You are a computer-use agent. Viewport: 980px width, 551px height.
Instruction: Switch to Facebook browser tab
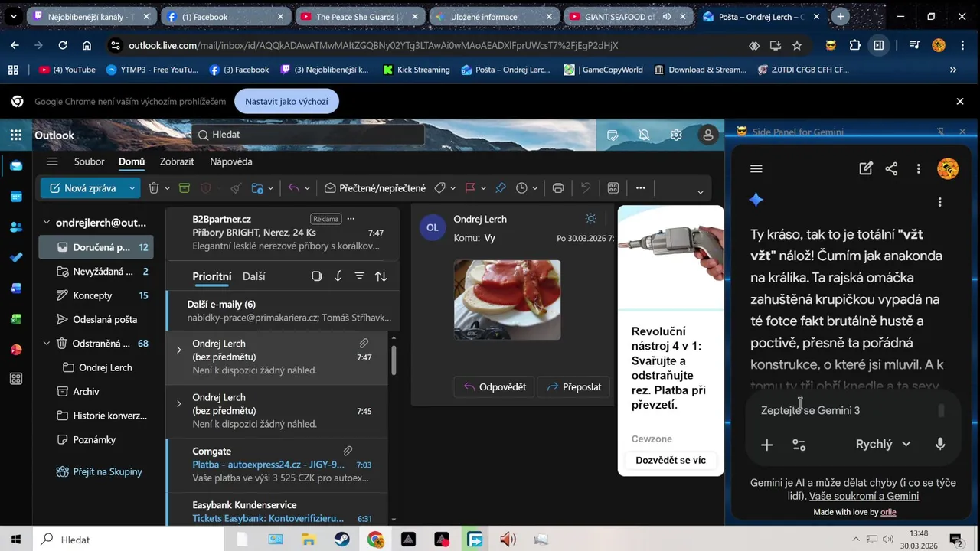[x=226, y=16]
